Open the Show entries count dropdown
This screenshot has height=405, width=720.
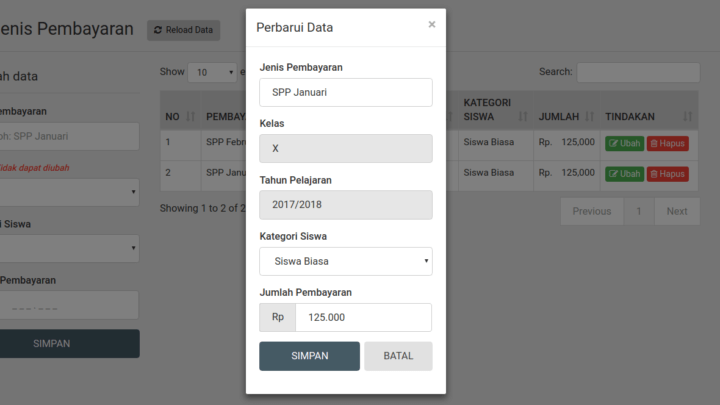[212, 72]
